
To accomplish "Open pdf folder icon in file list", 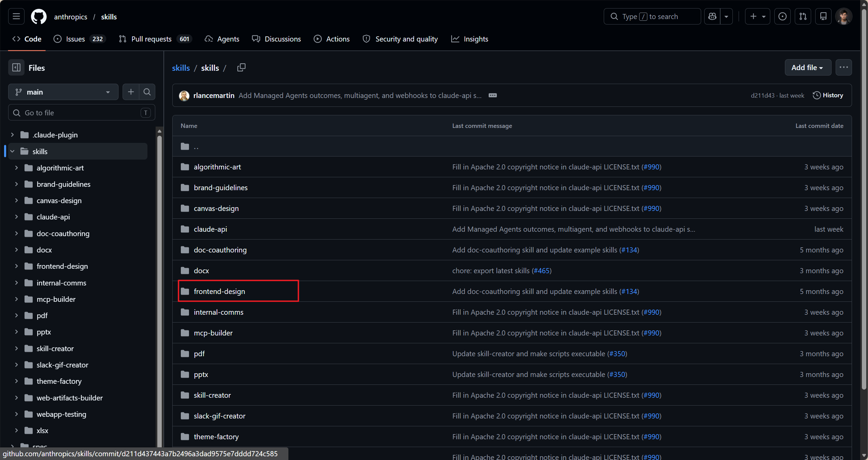I will coord(185,354).
